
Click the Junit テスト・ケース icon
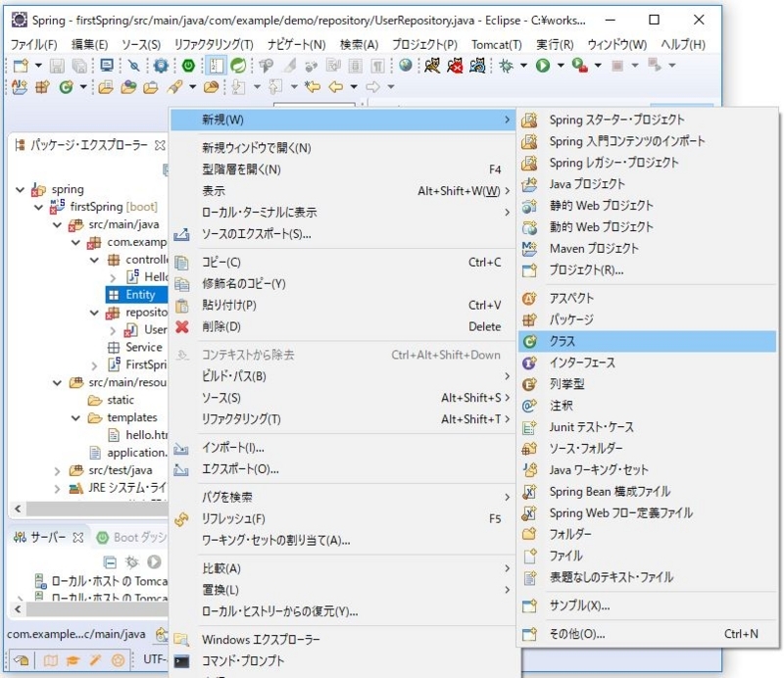[x=529, y=427]
